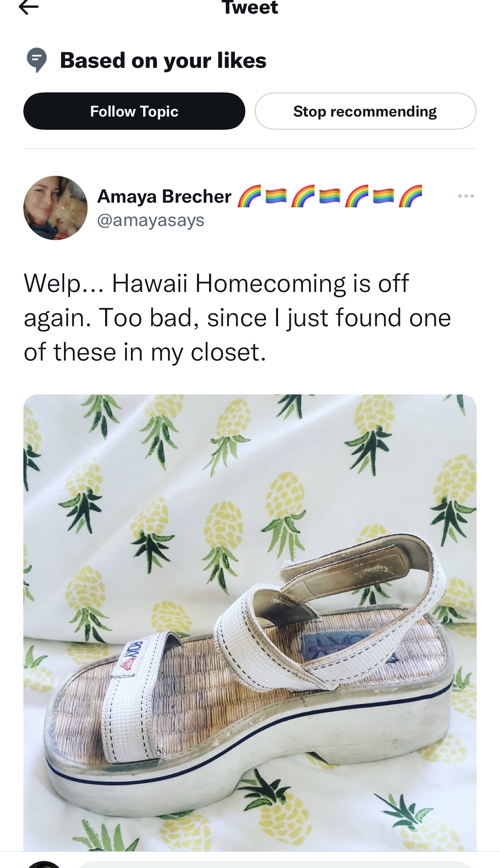Follow the recommended topic
Image resolution: width=500 pixels, height=868 pixels.
pyautogui.click(x=134, y=111)
